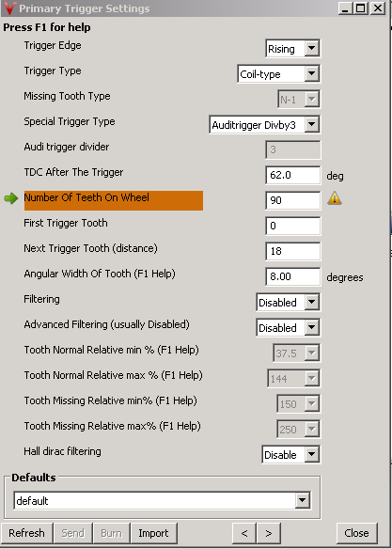The width and height of the screenshot is (392, 549).
Task: Click the Refresh button
Action: pyautogui.click(x=27, y=533)
